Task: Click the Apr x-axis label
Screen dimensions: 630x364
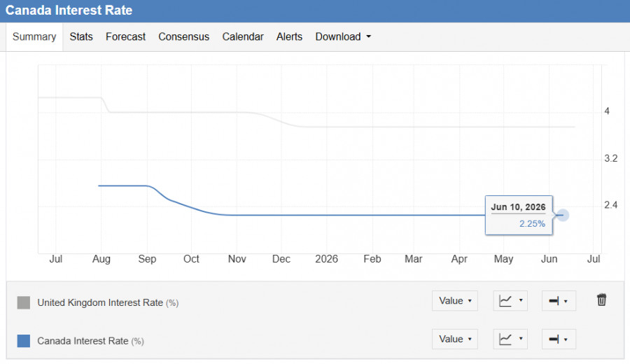Action: pos(459,259)
